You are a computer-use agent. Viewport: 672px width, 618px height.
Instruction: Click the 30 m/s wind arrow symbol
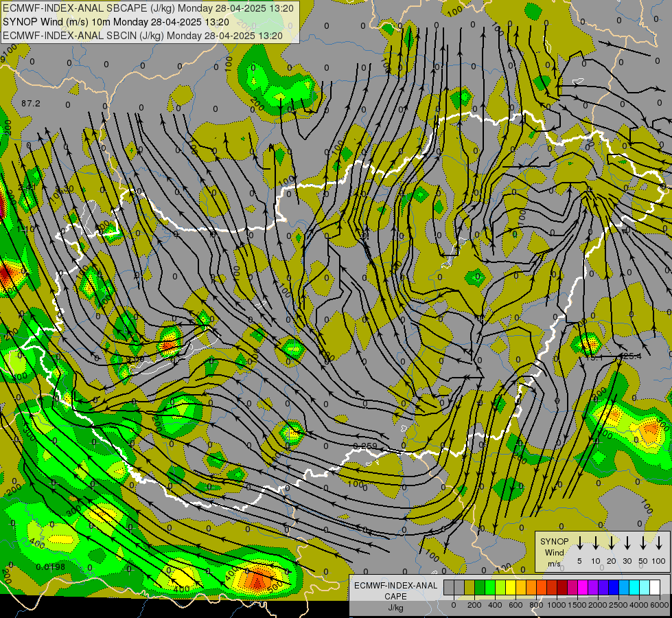pyautogui.click(x=627, y=543)
